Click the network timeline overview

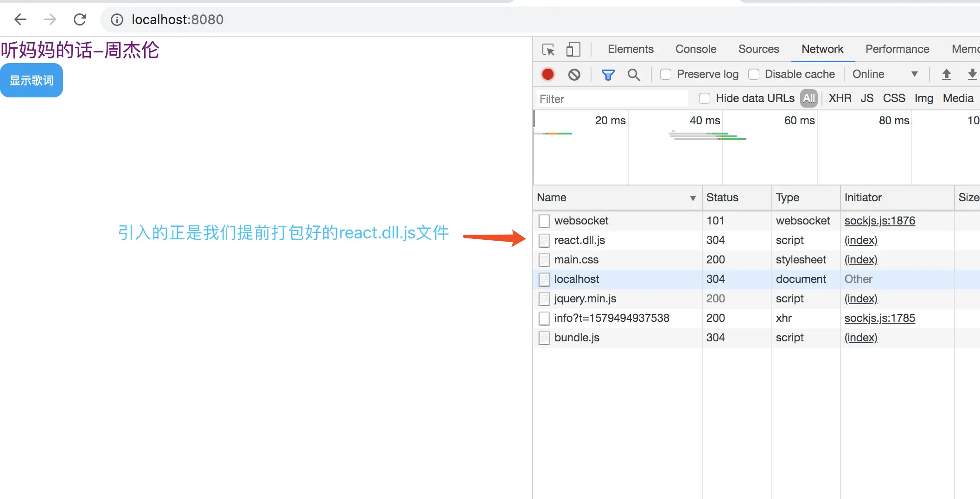coord(757,147)
